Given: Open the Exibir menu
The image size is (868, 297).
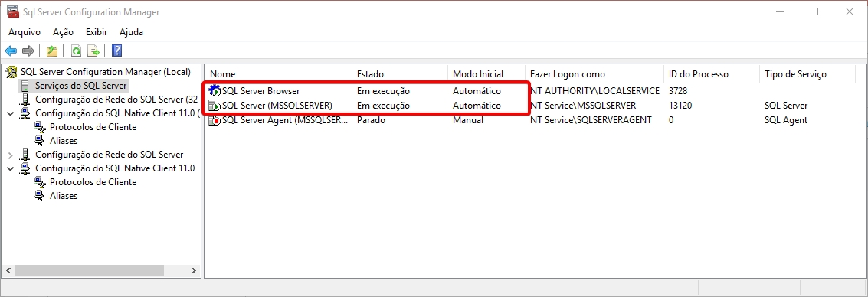Looking at the screenshot, I should [x=97, y=32].
